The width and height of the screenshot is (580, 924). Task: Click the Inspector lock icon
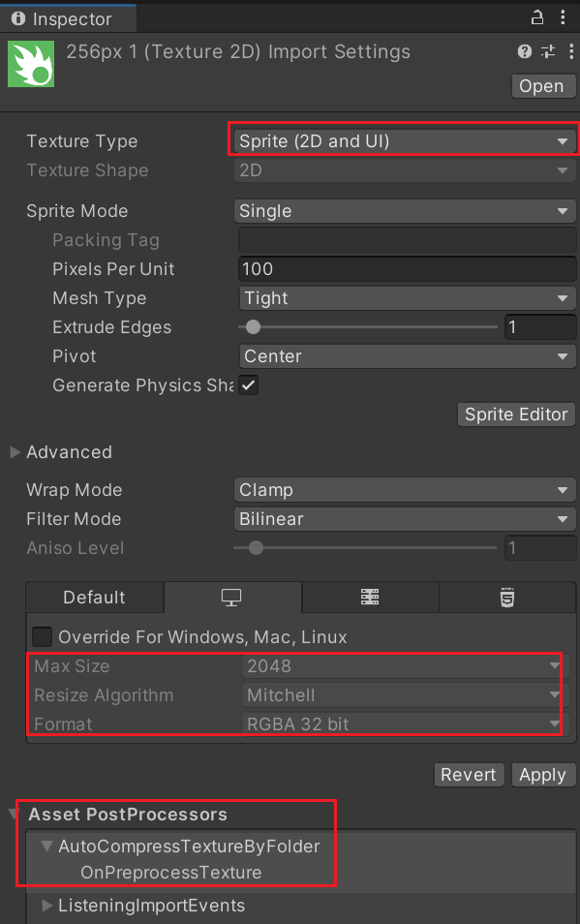(537, 17)
